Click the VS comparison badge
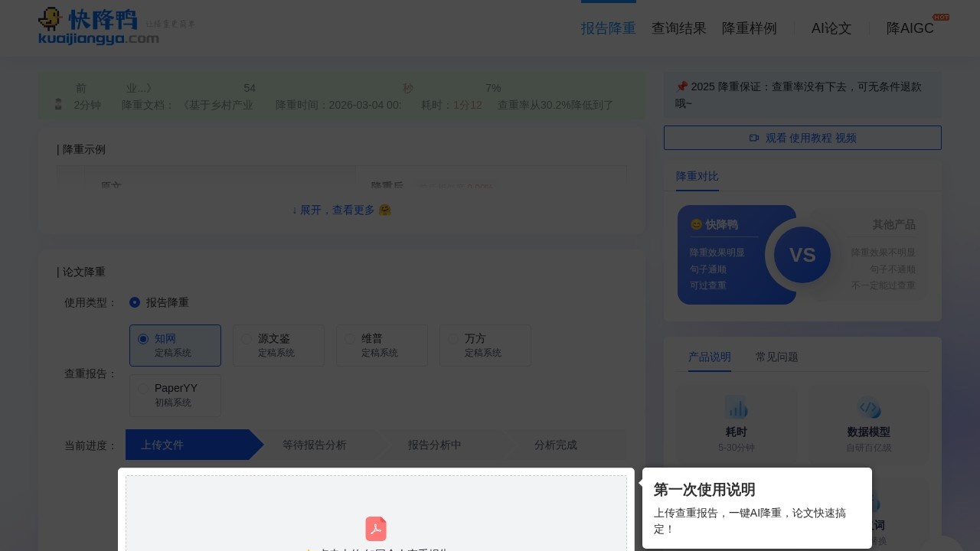Image resolution: width=980 pixels, height=551 pixels. (802, 255)
